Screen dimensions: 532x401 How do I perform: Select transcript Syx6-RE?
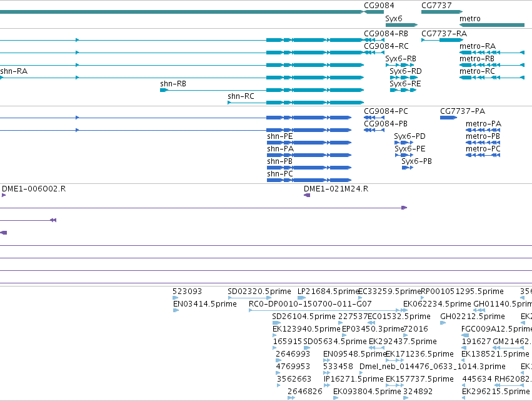[x=403, y=90]
